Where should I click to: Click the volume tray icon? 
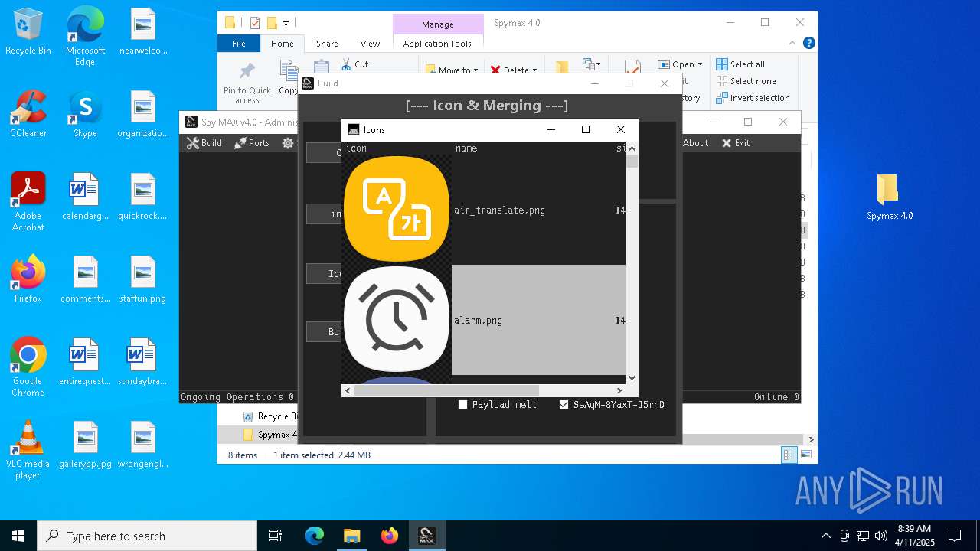(881, 536)
